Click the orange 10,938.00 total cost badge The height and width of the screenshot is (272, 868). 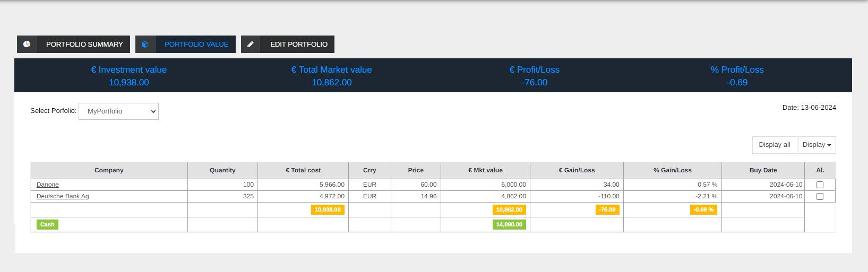pyautogui.click(x=328, y=210)
